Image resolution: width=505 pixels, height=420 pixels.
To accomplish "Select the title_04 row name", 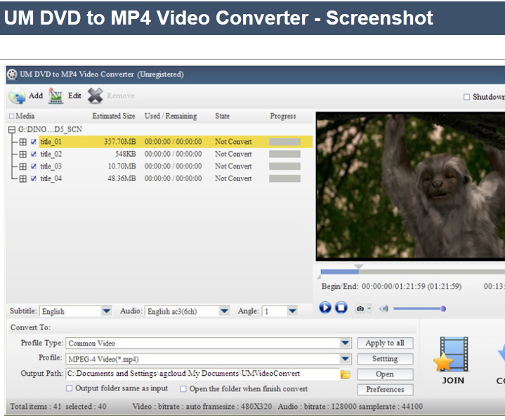I will pos(51,178).
